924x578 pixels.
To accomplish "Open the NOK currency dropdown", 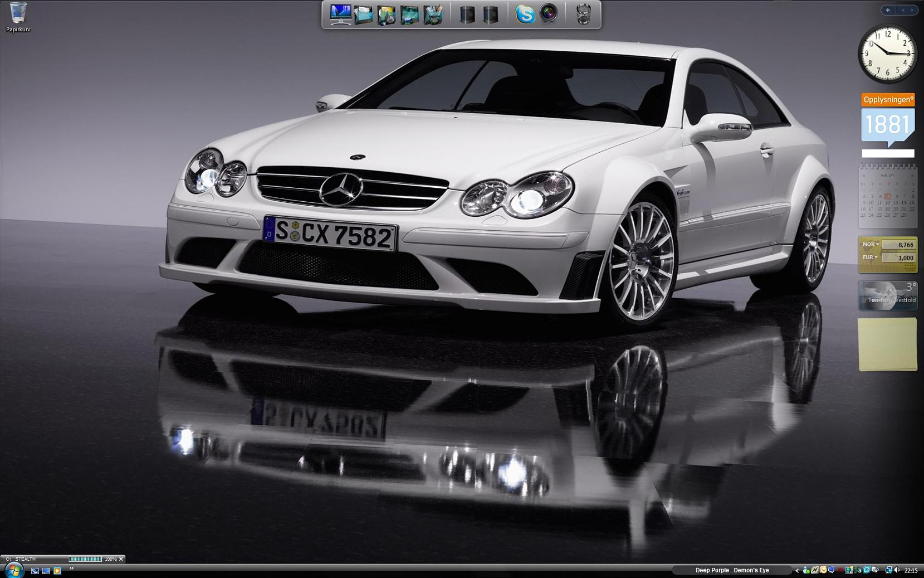I will 871,244.
